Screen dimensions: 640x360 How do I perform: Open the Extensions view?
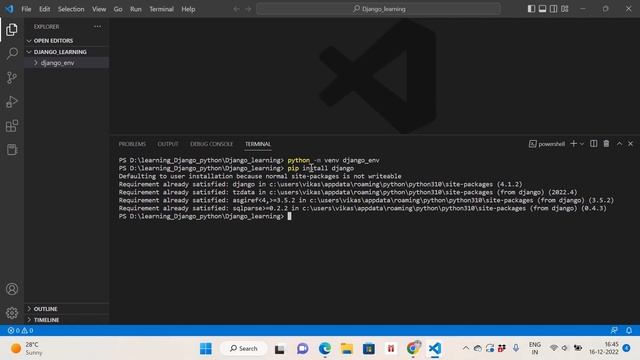12,126
